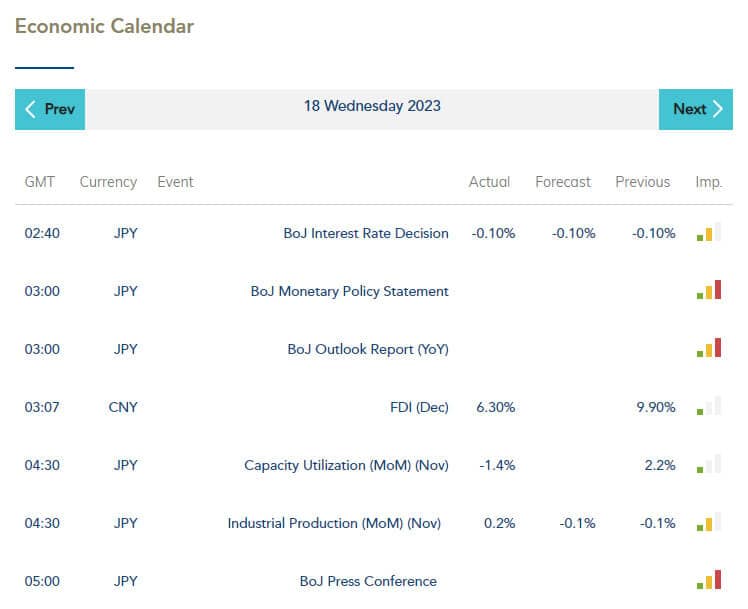Click the Prev day button

point(50,109)
